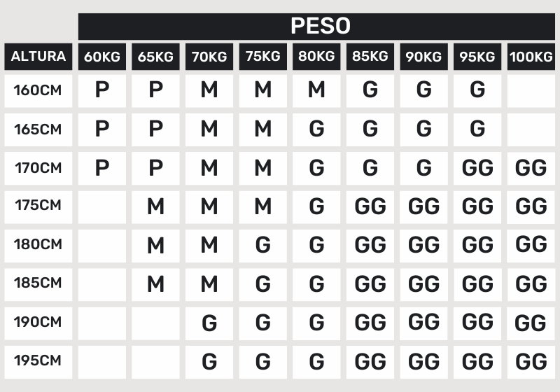This screenshot has height=392, width=560.
Task: Click size GG for 195CM and 100KG
Action: point(531,362)
